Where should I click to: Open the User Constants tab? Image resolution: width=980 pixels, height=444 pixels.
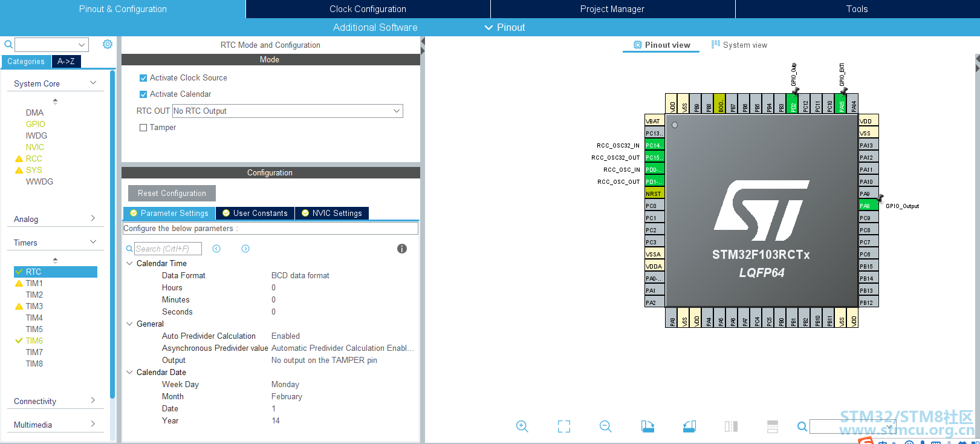pyautogui.click(x=255, y=213)
